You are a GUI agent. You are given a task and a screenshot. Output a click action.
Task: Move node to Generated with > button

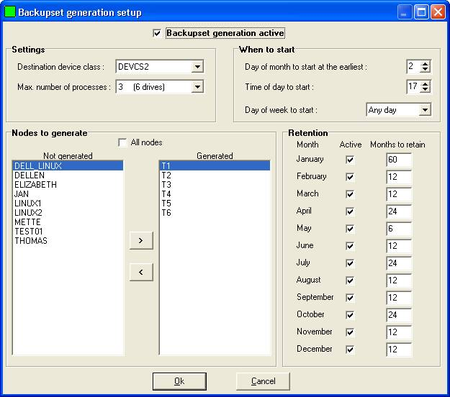pos(141,240)
